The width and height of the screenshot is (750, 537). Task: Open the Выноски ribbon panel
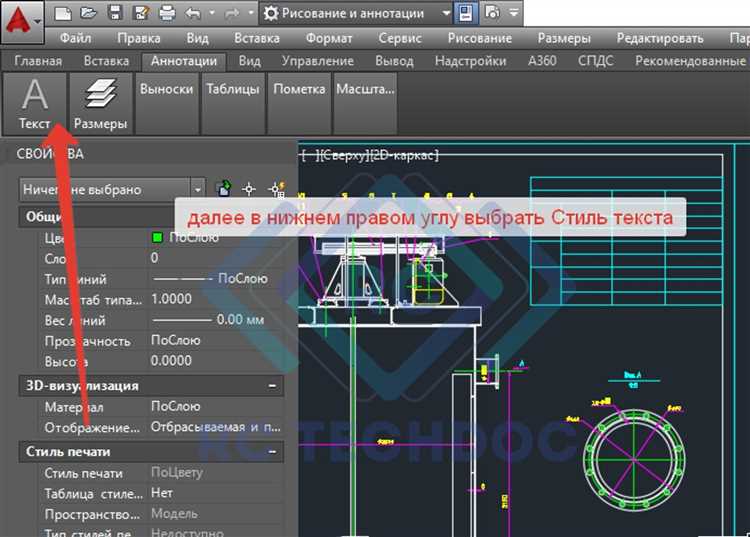167,103
